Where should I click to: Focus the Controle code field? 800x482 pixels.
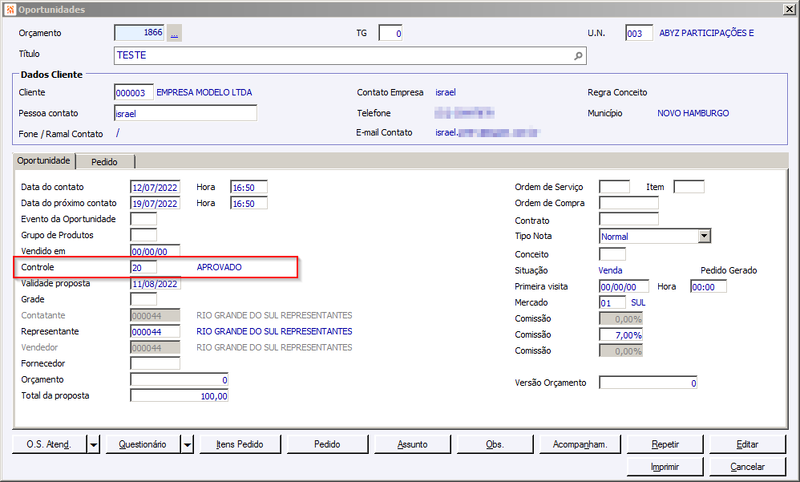[143, 267]
